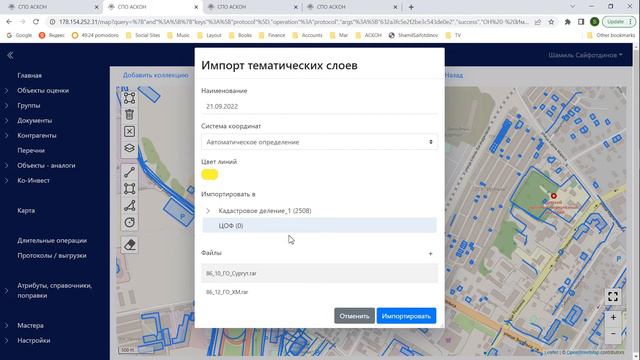Click the share icon in the address bar

[538, 22]
